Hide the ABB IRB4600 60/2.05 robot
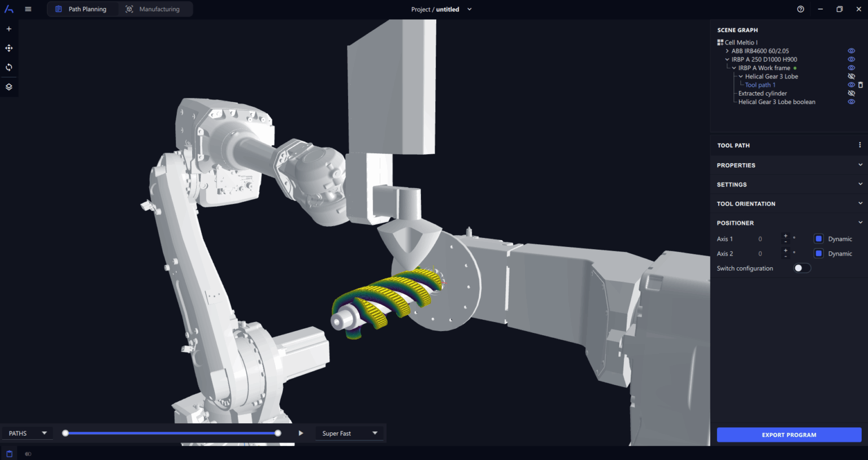The width and height of the screenshot is (868, 460). pos(852,50)
